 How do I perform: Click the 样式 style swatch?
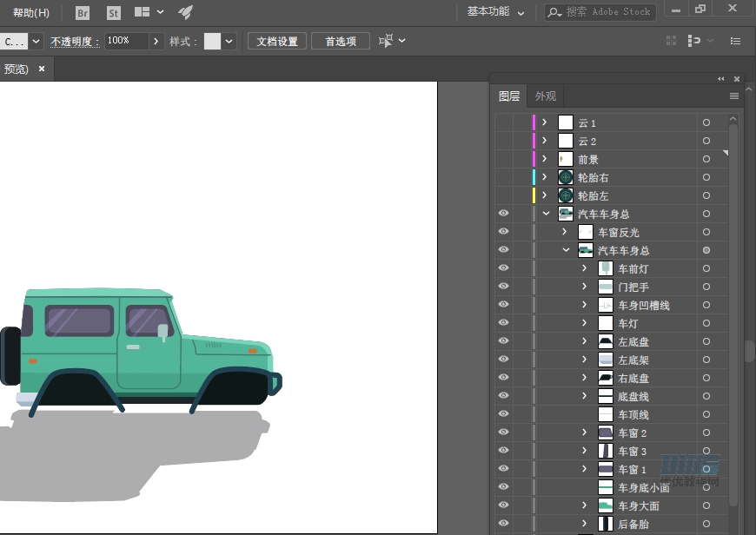click(213, 42)
